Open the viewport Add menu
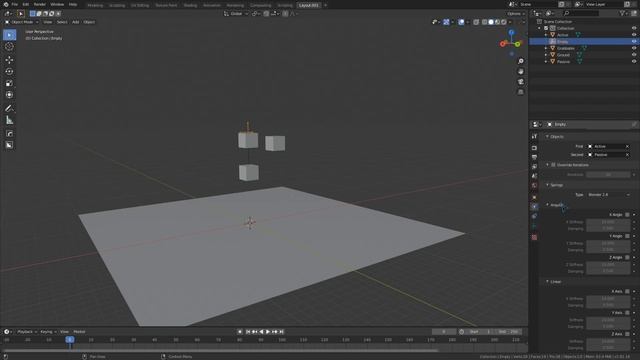This screenshot has height=360, width=640. (x=76, y=22)
